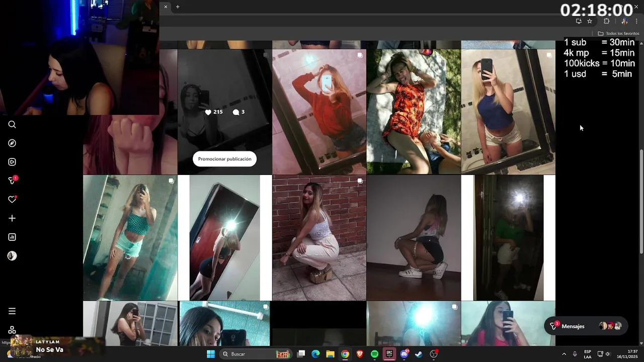Viewport: 644px width, 362px height.
Task: Open the browser extensions puzzle icon
Action: 606,21
